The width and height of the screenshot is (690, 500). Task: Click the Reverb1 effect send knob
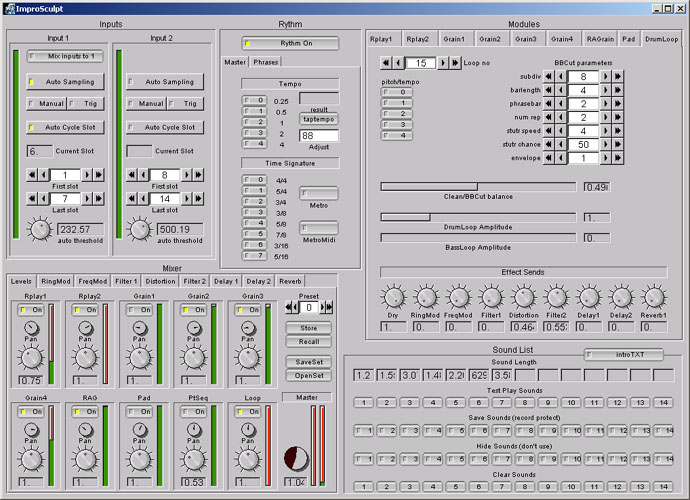pos(654,297)
